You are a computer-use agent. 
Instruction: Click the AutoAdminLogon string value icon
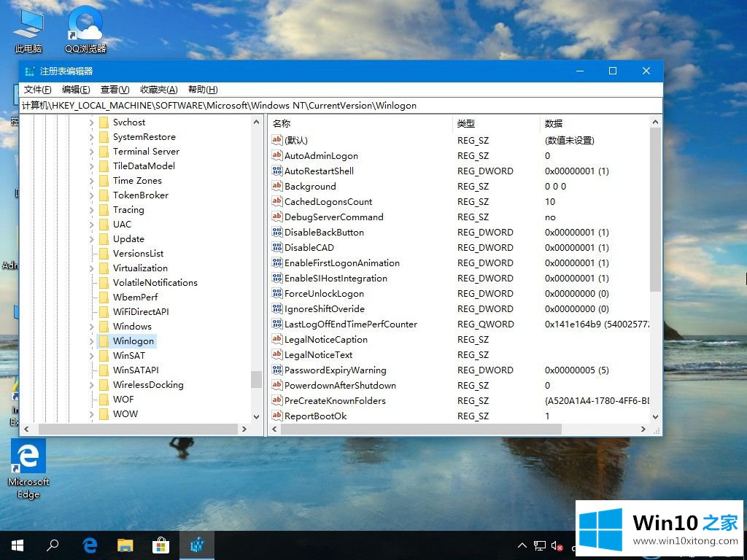point(276,155)
